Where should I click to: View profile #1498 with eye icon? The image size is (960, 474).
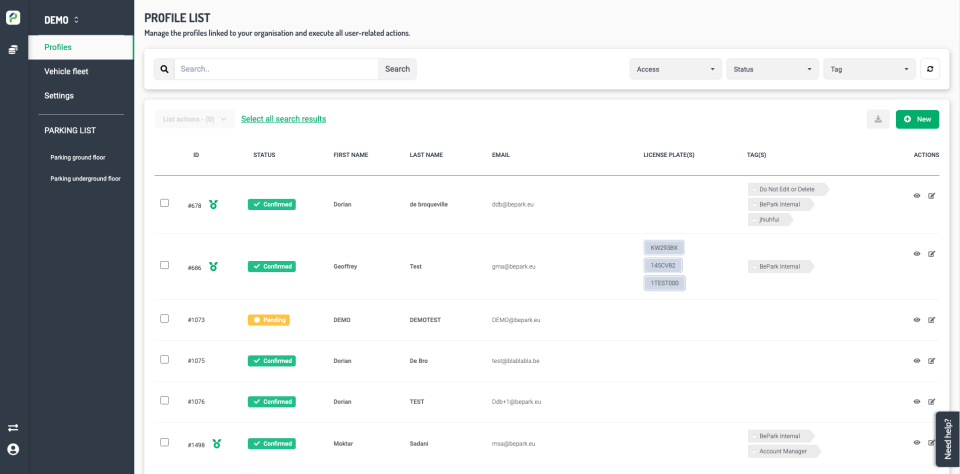tap(917, 442)
